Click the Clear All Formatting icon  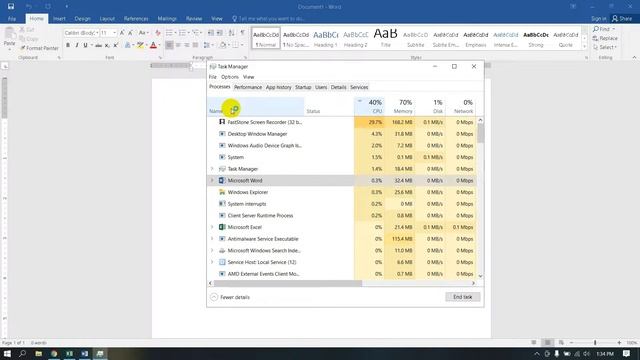(158, 33)
